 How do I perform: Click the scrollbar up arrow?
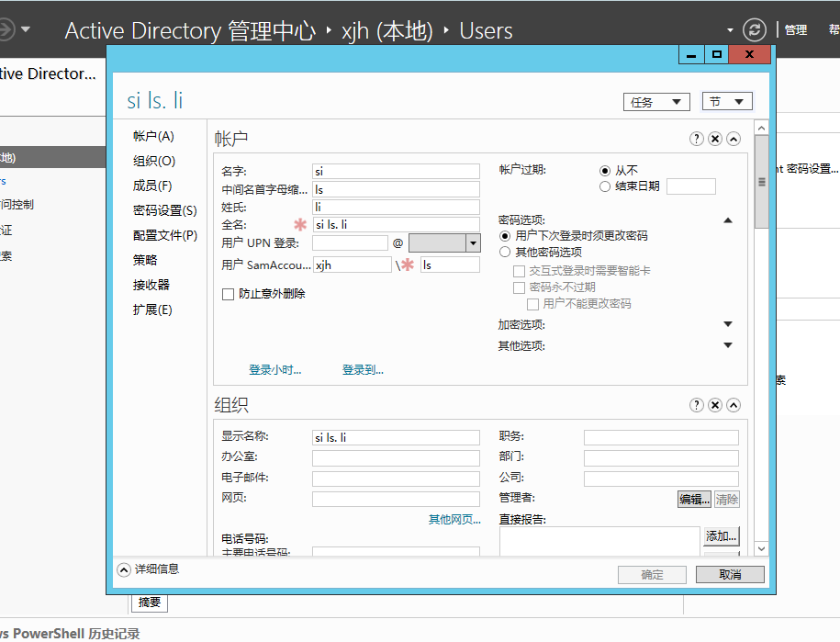[x=761, y=128]
